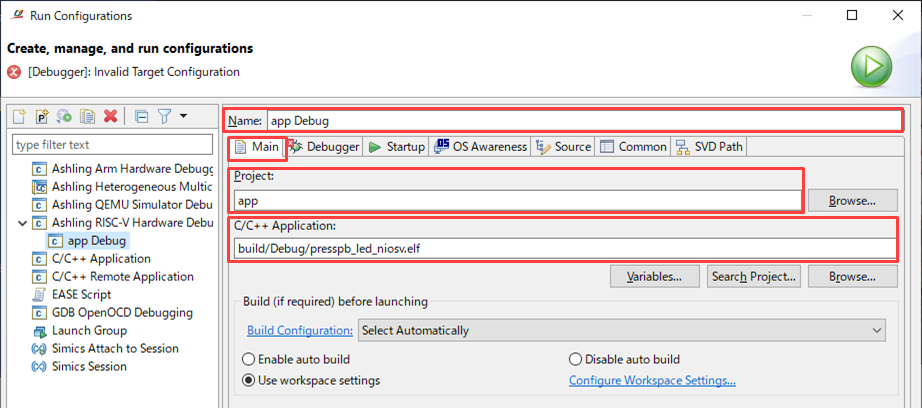Click Browse below C/C++ Application field
The image size is (922, 408).
click(x=853, y=276)
